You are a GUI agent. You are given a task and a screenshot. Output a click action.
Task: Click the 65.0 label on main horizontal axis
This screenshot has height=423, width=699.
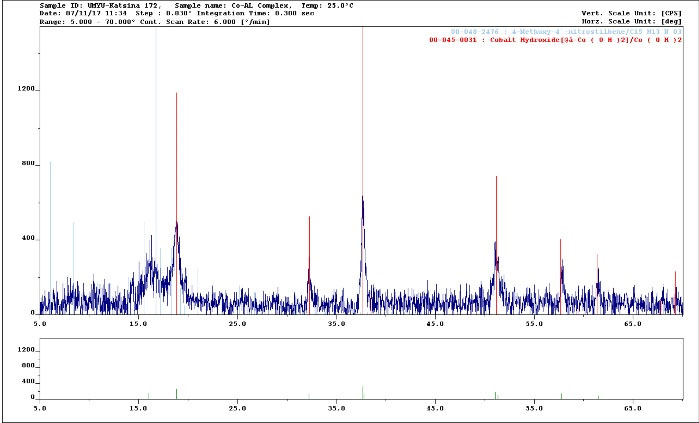pos(632,325)
